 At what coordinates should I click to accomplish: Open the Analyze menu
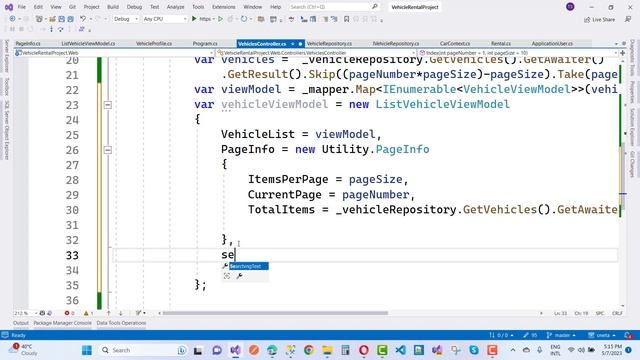(x=176, y=7)
